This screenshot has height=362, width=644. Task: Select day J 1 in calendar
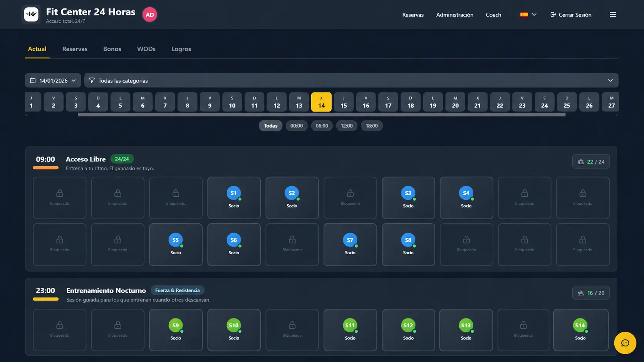coord(33,102)
